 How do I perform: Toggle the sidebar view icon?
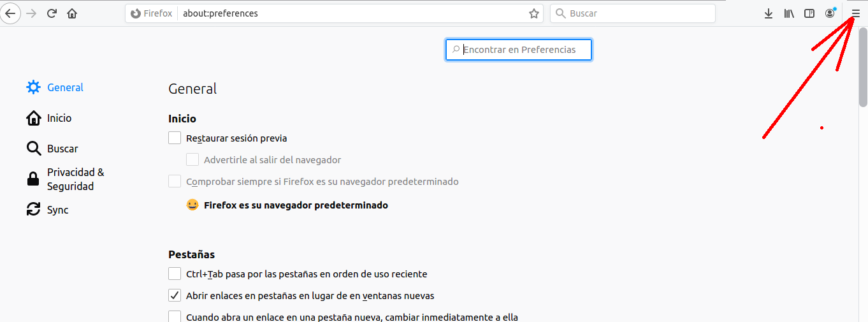click(x=809, y=13)
